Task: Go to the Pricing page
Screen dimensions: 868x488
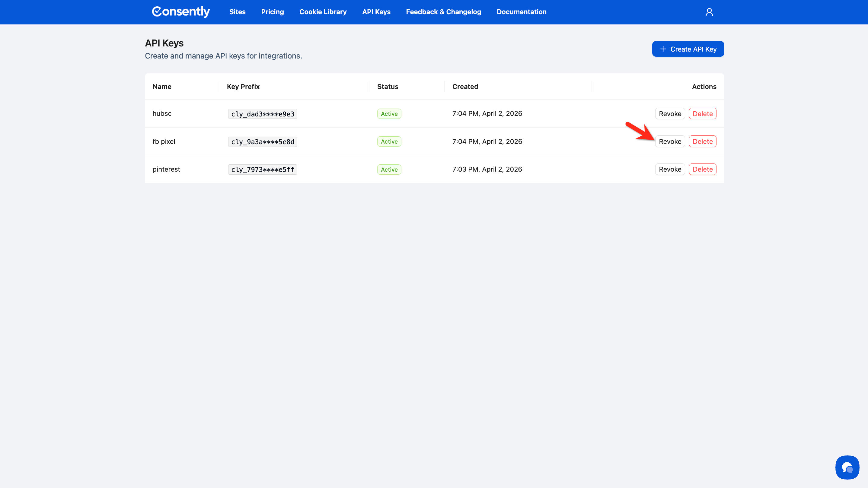Action: [x=272, y=12]
